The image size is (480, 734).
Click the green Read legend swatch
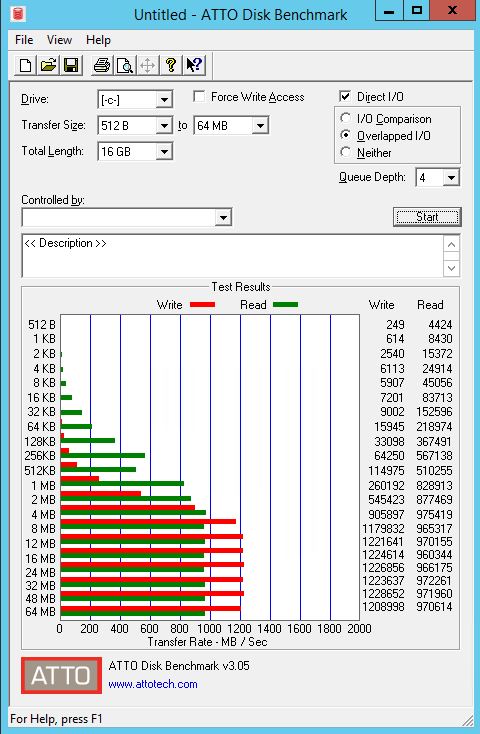(x=285, y=305)
